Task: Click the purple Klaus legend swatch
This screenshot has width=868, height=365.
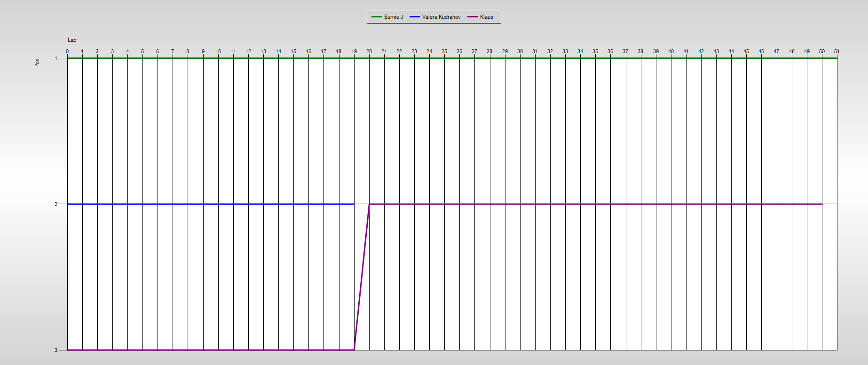Action: tap(472, 17)
